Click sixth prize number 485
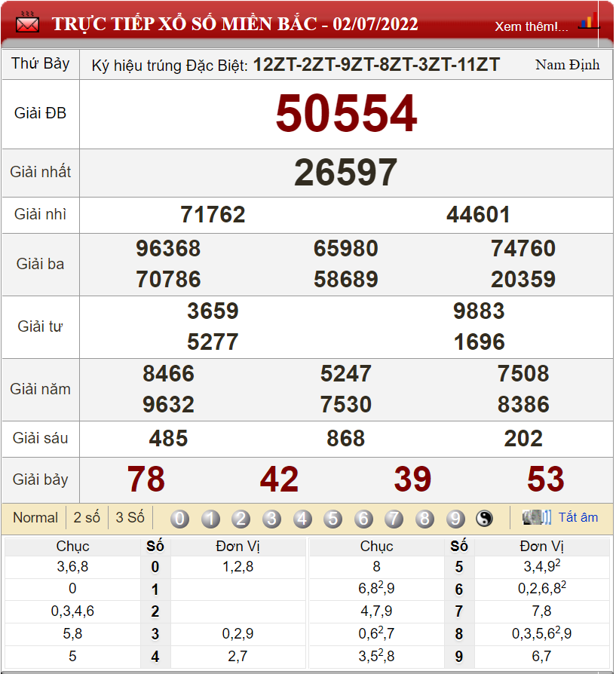The width and height of the screenshot is (616, 674). tap(168, 439)
